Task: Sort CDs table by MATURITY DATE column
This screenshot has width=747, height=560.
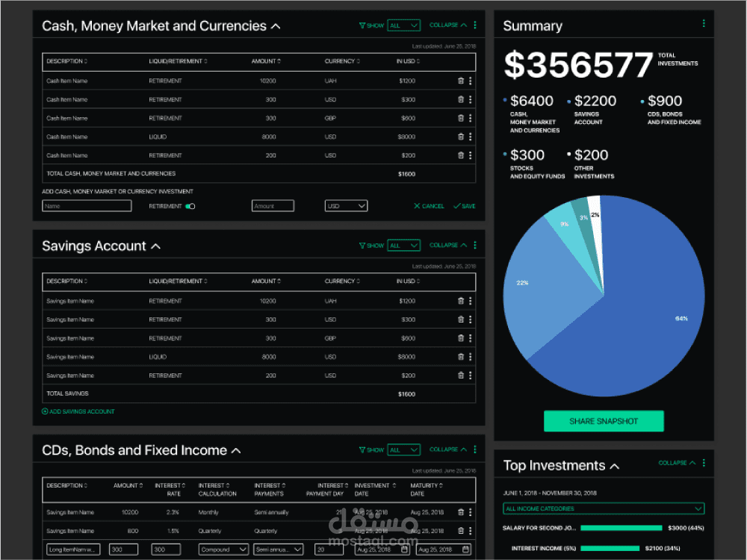Action: pyautogui.click(x=427, y=490)
